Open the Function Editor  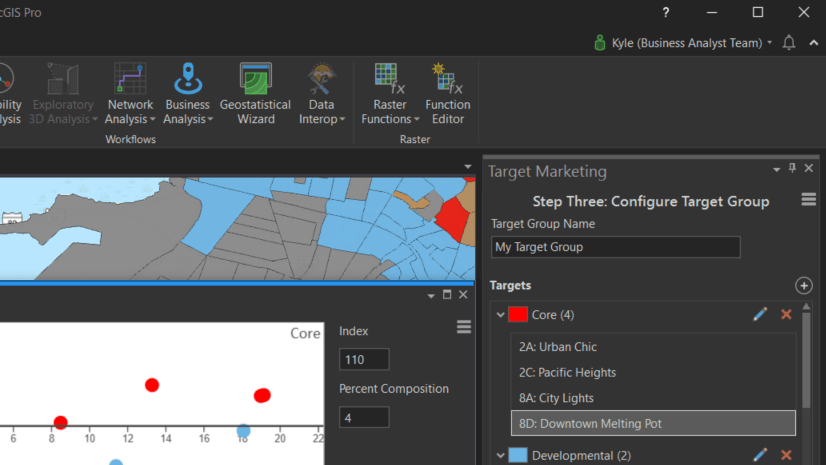pyautogui.click(x=448, y=94)
